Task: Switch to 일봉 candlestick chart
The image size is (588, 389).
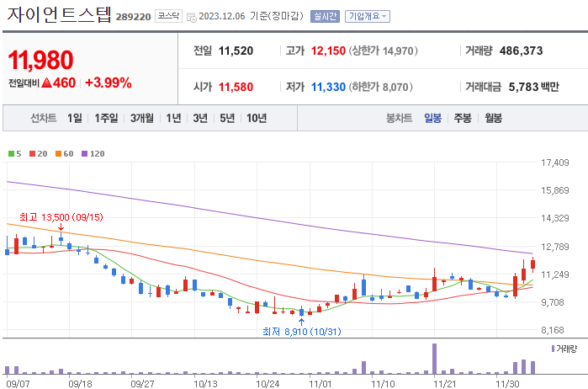Action: click(x=432, y=118)
